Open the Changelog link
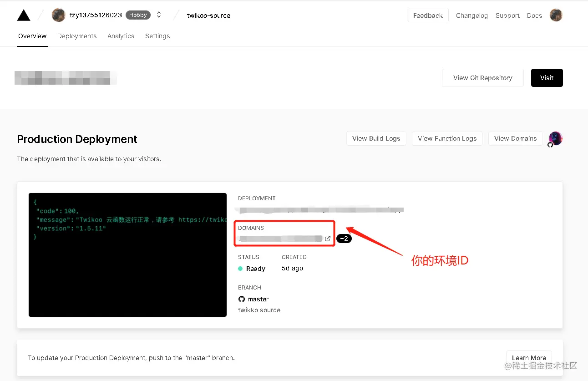588x381 pixels. [x=472, y=15]
